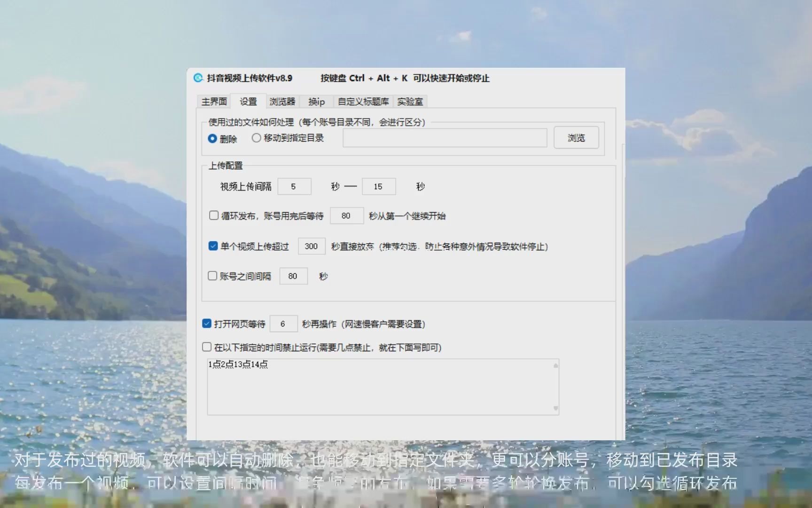The height and width of the screenshot is (508, 812).
Task: Click the page wait field showing 6
Action: tap(283, 324)
